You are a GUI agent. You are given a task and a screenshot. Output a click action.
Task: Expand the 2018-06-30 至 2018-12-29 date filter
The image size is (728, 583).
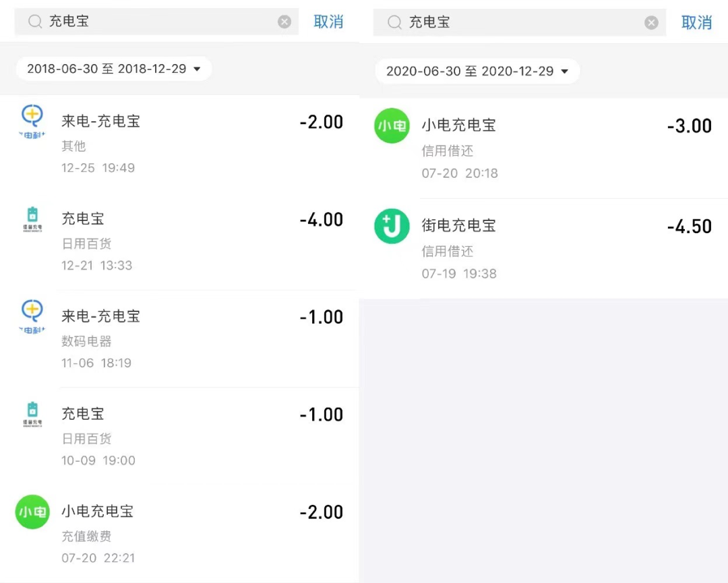(114, 69)
